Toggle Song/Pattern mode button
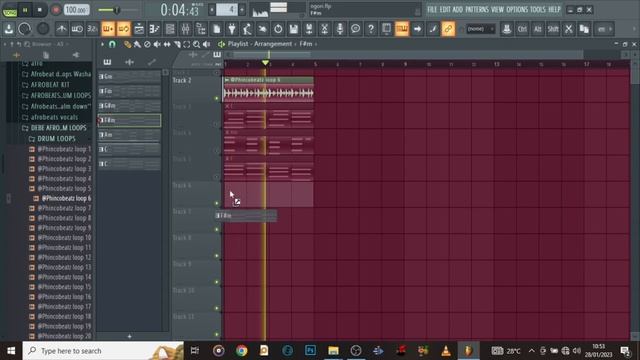 point(9,10)
